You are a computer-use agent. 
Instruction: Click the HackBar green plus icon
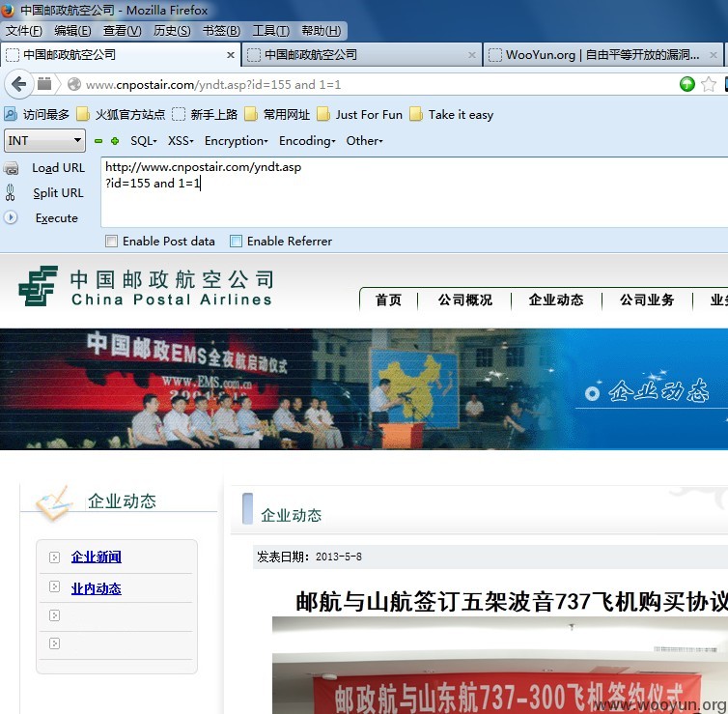tap(115, 141)
